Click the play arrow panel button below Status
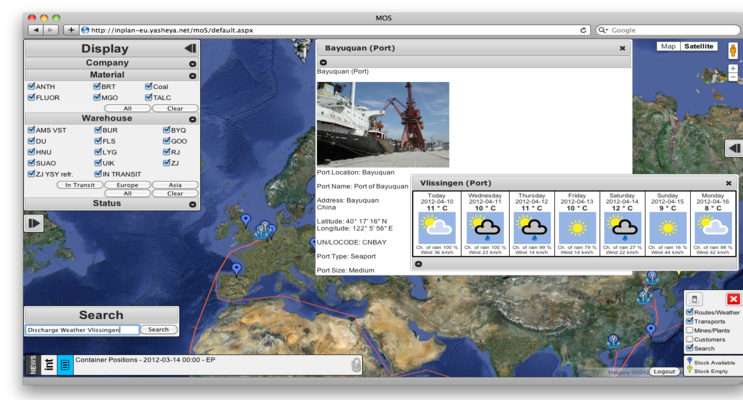This screenshot has height=400, width=743. pyautogui.click(x=34, y=223)
